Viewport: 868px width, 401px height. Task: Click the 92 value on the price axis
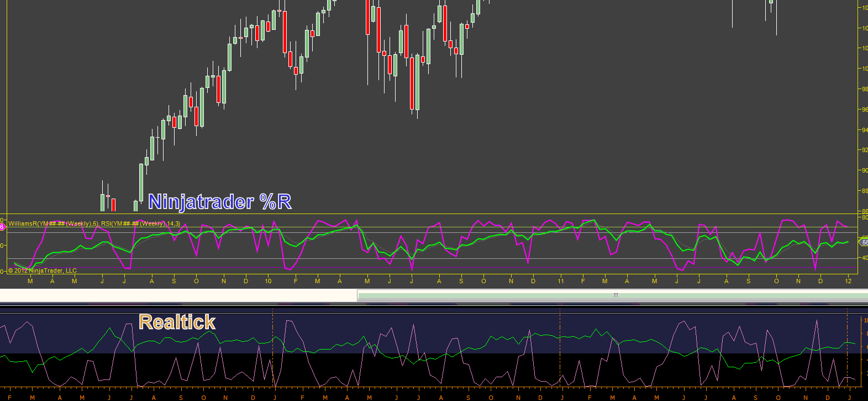865,150
